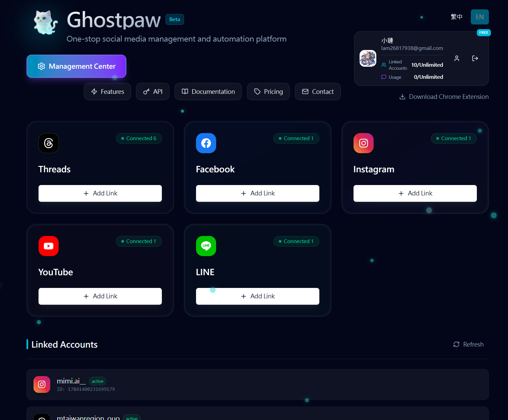Click Add Link under YouTube
508x420 pixels.
[100, 296]
